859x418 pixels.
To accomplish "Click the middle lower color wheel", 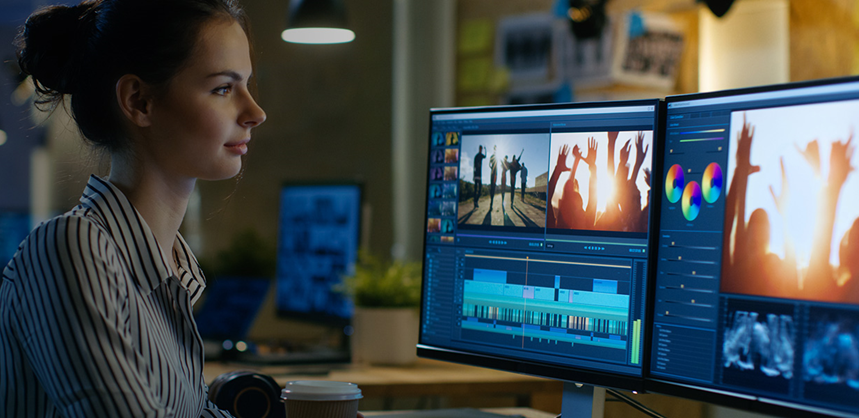I will click(691, 201).
